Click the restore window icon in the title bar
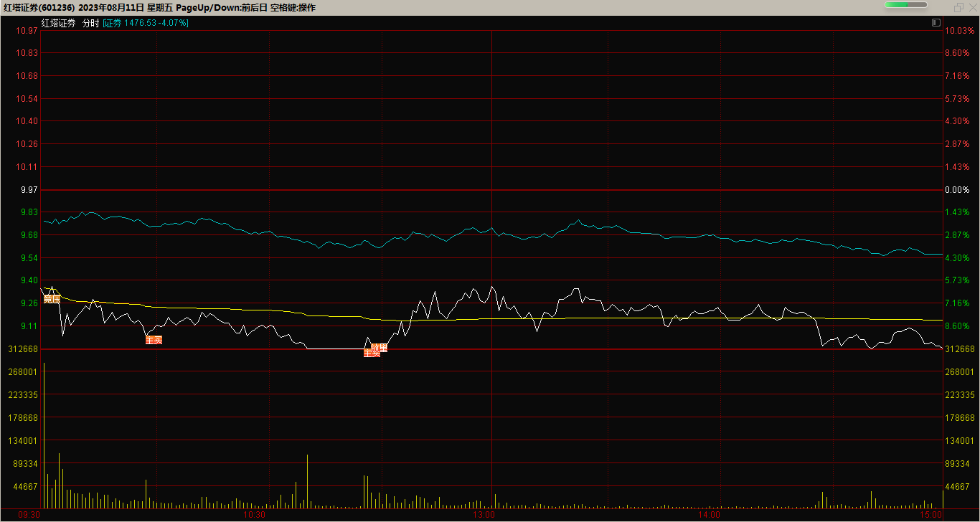The height and width of the screenshot is (522, 980). tap(958, 7)
